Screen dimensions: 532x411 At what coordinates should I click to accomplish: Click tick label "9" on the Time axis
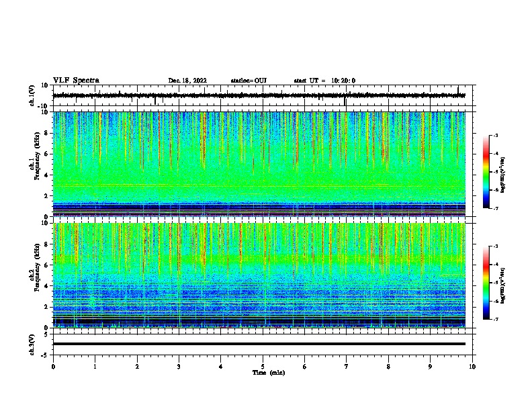click(430, 367)
